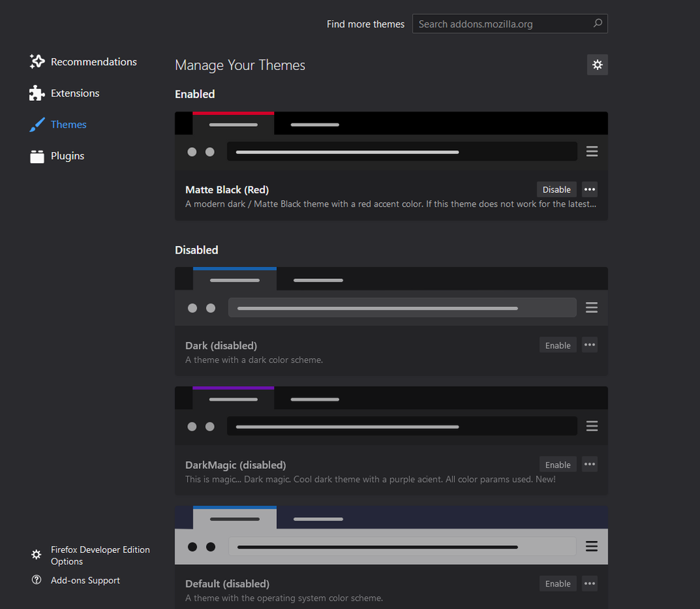The height and width of the screenshot is (609, 700).
Task: Click the Extensions puzzle piece icon
Action: tap(37, 93)
